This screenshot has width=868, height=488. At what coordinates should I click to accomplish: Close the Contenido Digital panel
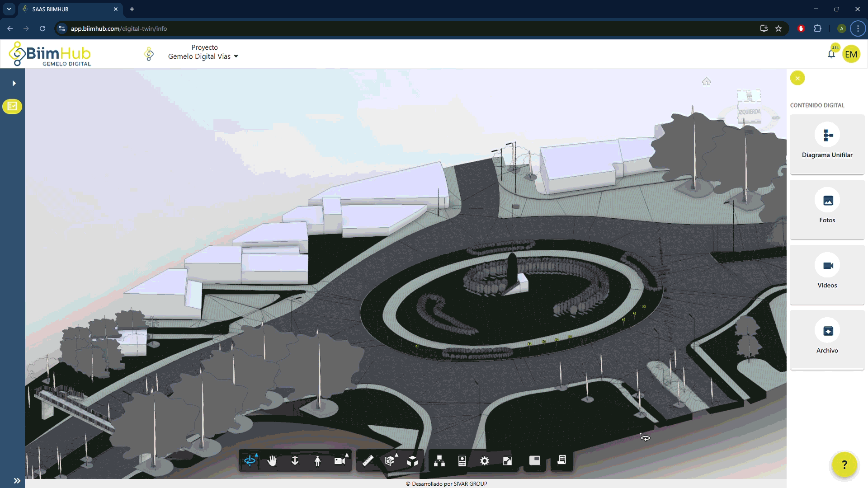797,78
